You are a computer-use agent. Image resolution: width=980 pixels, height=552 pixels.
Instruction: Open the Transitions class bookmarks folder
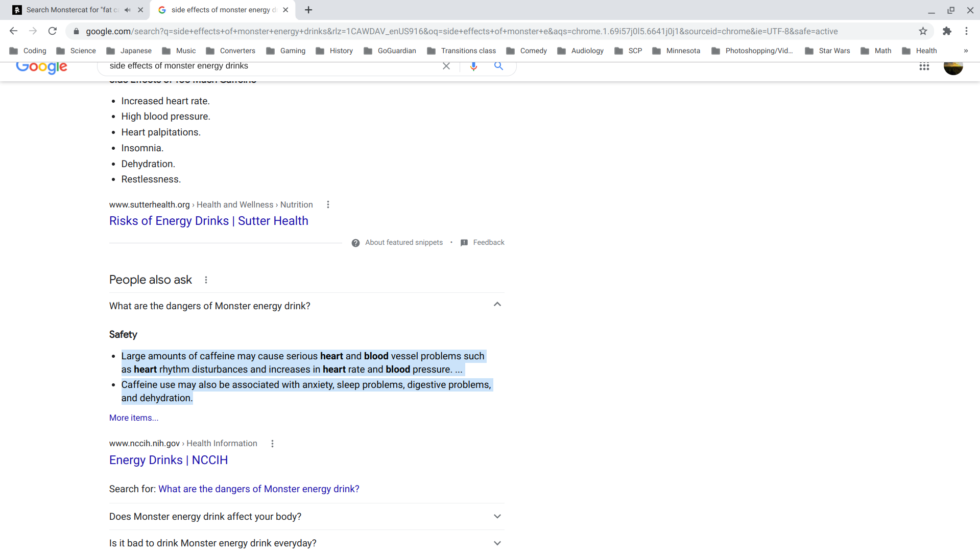coord(462,51)
